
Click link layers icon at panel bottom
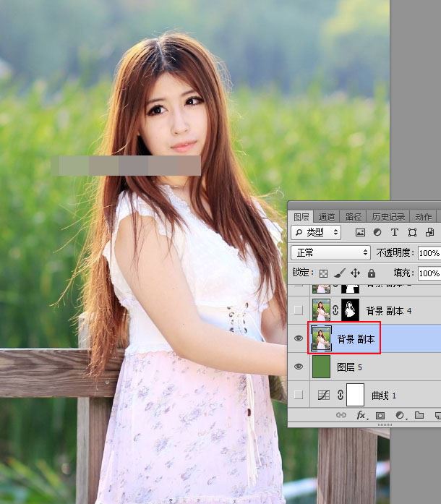click(x=341, y=415)
